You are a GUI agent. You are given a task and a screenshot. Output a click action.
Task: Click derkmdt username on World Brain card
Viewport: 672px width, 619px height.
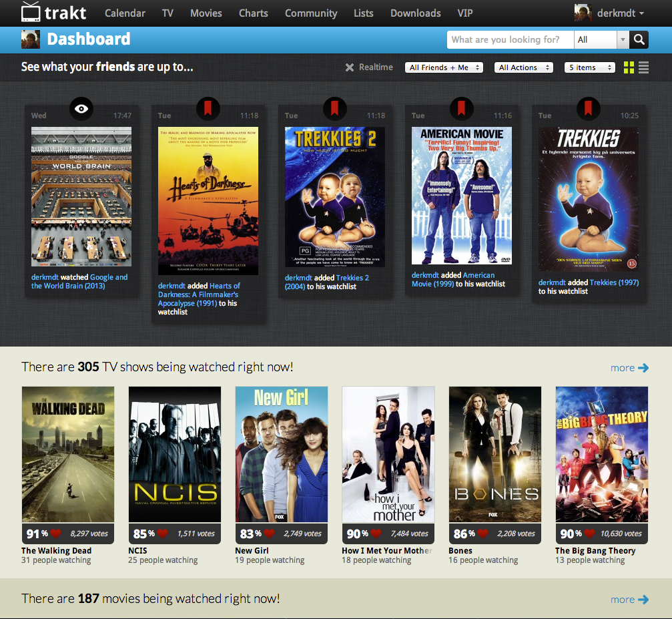pos(45,277)
